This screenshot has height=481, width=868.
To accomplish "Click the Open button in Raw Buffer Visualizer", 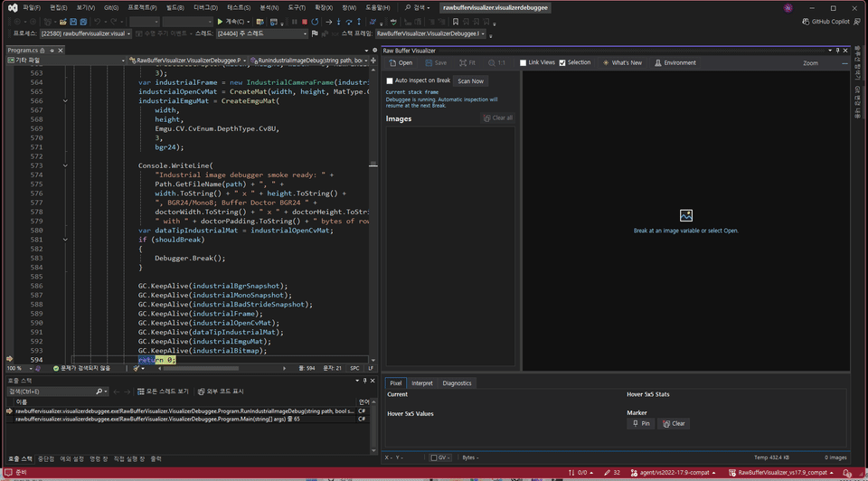I will tap(401, 62).
